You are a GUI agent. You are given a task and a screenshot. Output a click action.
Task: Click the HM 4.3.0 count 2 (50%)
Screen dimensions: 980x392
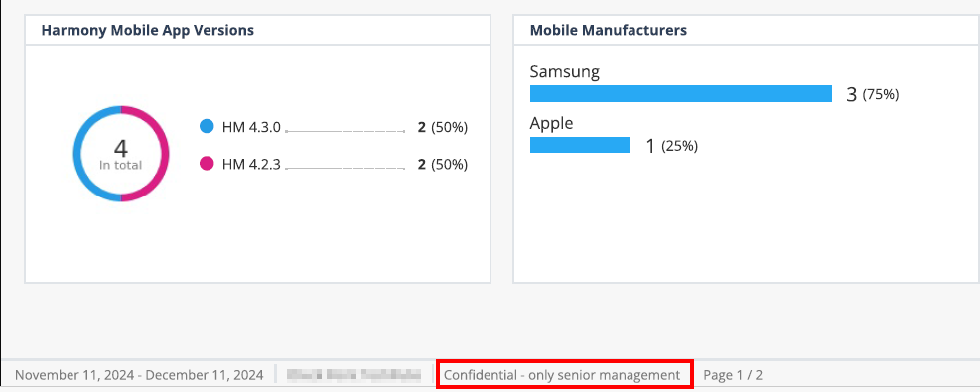click(x=443, y=127)
